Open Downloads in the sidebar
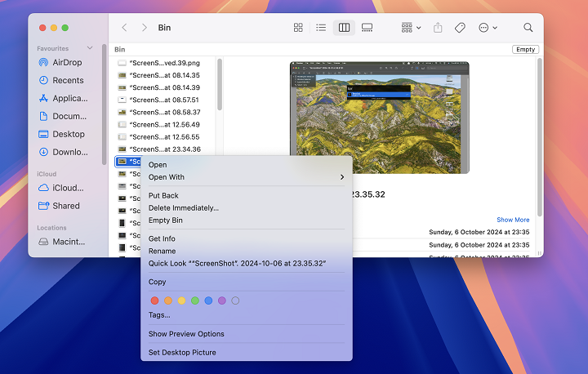 [x=63, y=152]
